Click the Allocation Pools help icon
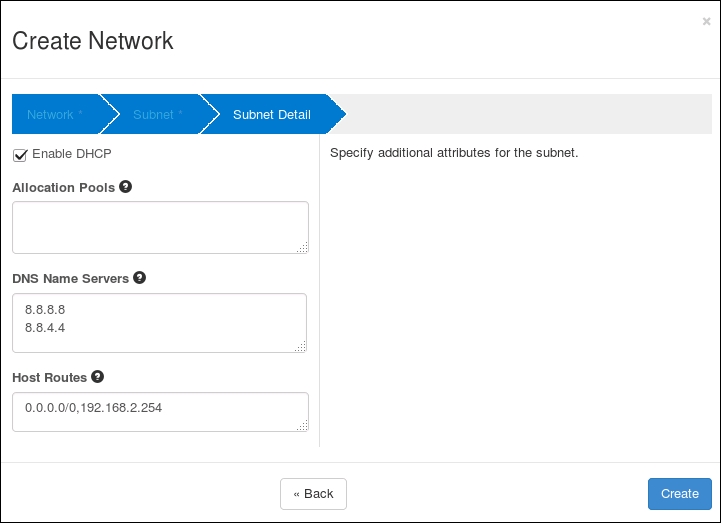721x523 pixels. tap(125, 187)
